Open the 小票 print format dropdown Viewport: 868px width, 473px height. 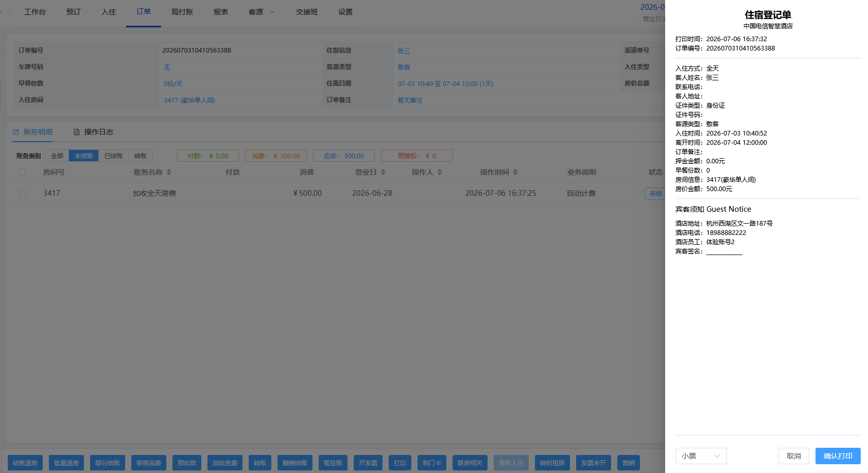pyautogui.click(x=701, y=456)
